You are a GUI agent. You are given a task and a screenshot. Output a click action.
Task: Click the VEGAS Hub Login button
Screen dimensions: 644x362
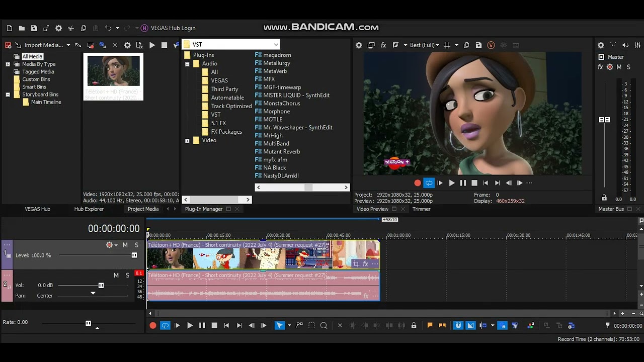click(168, 28)
